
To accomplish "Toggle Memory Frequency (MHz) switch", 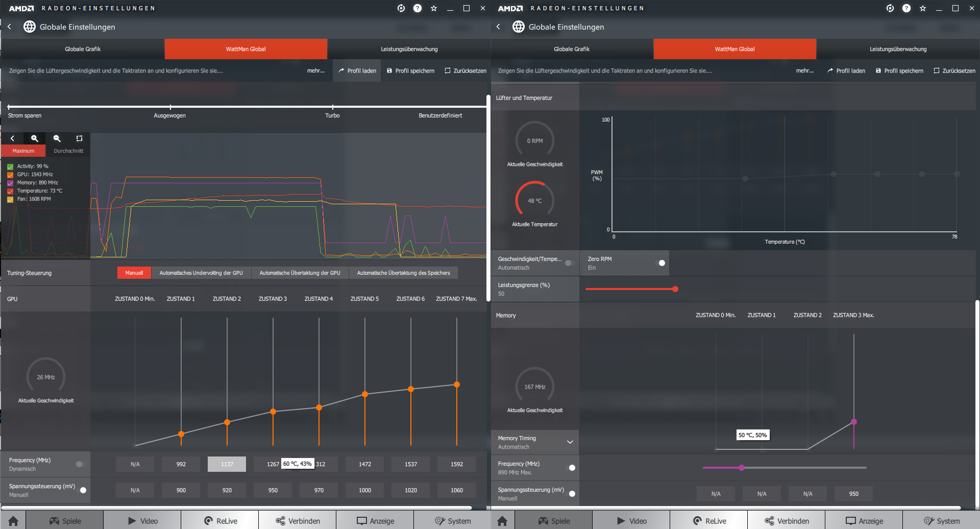I will click(x=571, y=468).
